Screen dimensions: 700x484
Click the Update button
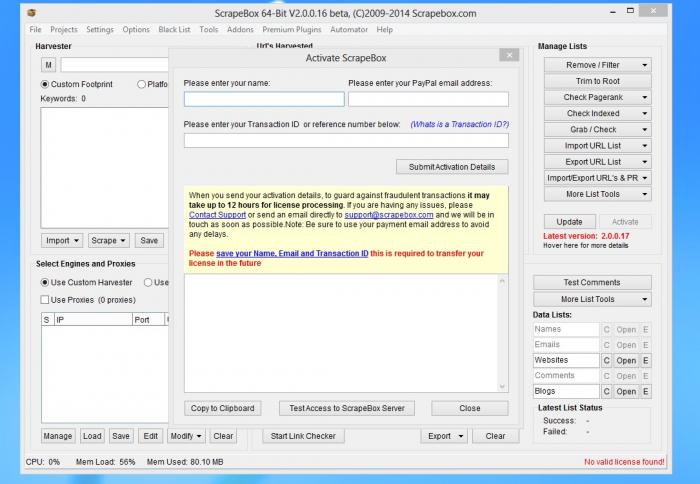pos(569,222)
